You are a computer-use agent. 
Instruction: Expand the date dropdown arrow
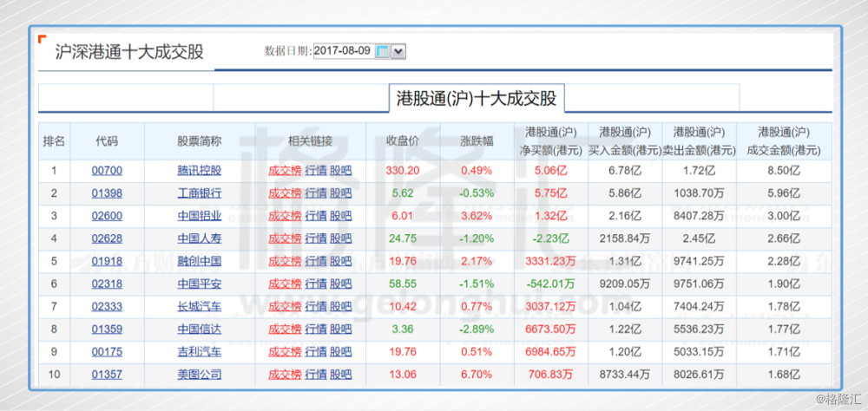398,52
